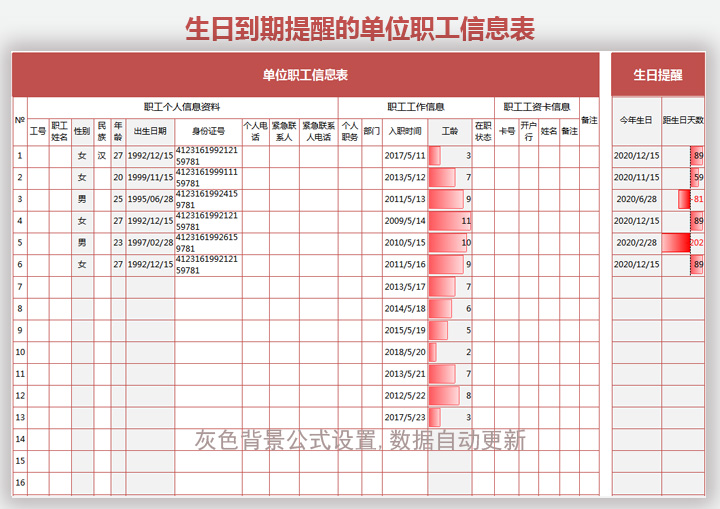Select hire date 2013/5/12 cell
The width and height of the screenshot is (720, 509).
tap(405, 178)
